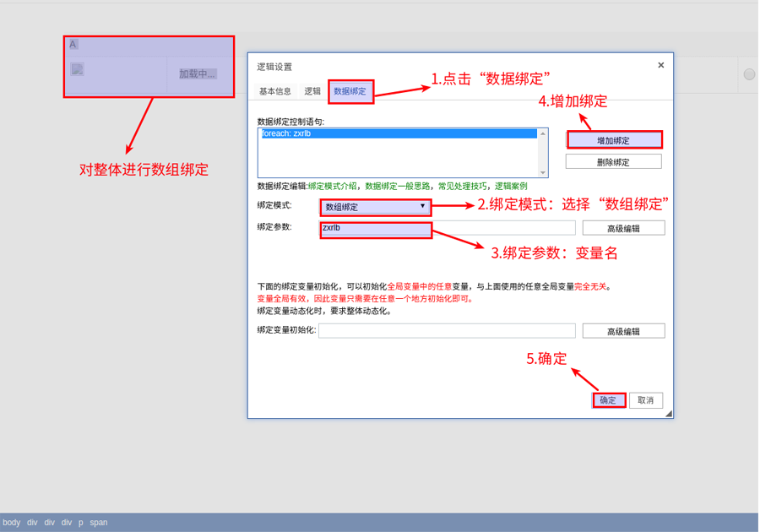The width and height of the screenshot is (760, 532).
Task: Open the 绑定模式 dropdown
Action: [375, 207]
